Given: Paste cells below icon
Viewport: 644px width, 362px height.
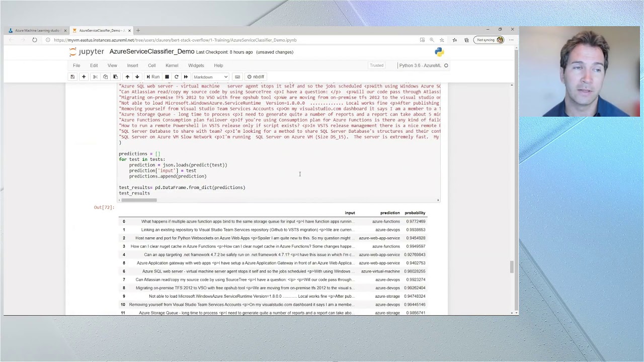Looking at the screenshot, I should tap(115, 77).
